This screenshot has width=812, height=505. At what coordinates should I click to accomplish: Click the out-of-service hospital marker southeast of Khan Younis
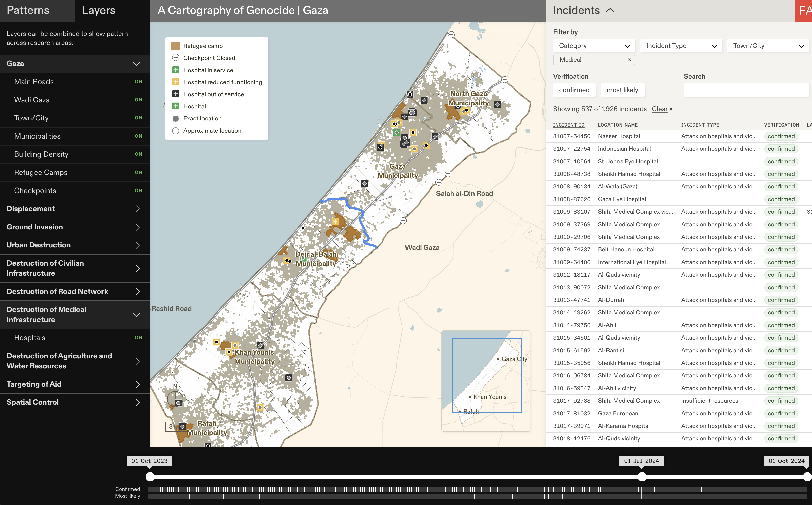(x=289, y=378)
